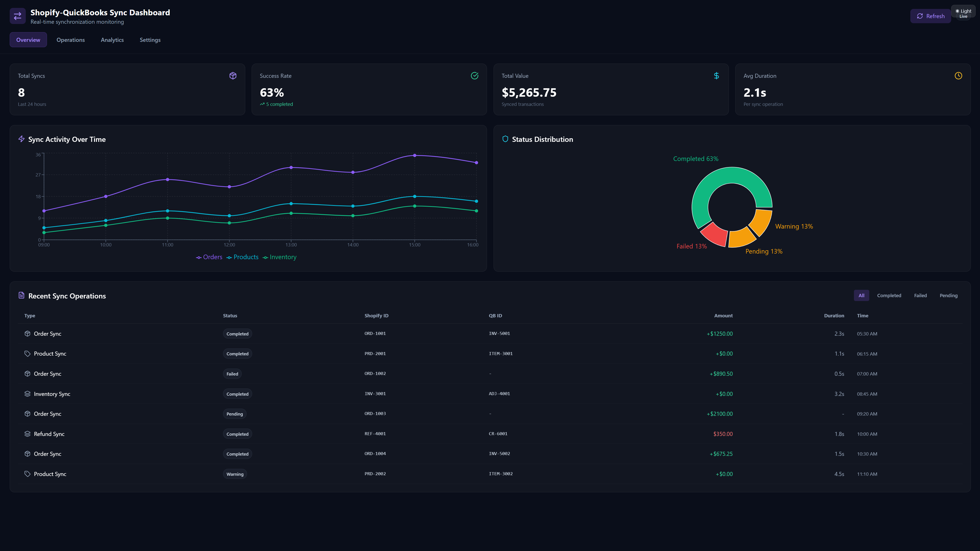Filter operations by Pending status

pyautogui.click(x=948, y=295)
